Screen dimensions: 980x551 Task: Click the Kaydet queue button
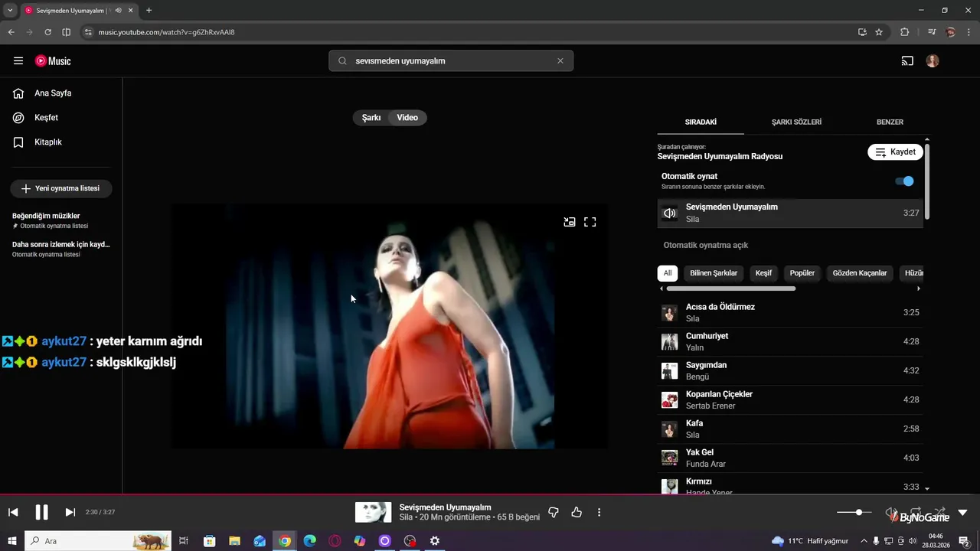895,152
